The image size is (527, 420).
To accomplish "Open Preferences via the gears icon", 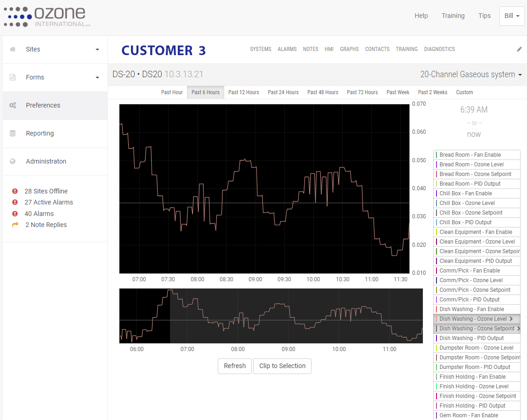I will tap(14, 105).
